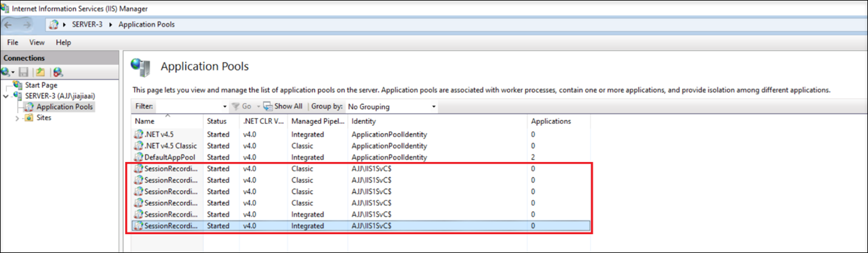Click the DefaultAppPool icon in the list
Image resolution: width=868 pixels, height=253 pixels.
[x=138, y=157]
